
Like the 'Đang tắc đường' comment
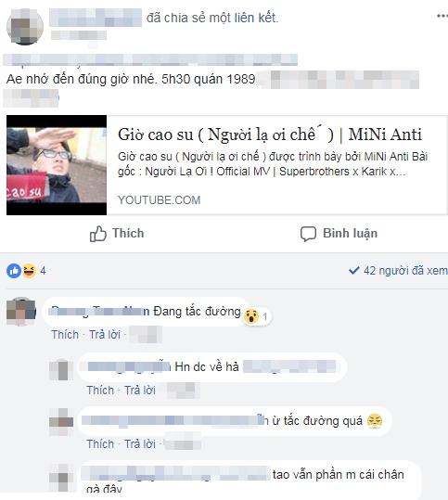[65, 335]
